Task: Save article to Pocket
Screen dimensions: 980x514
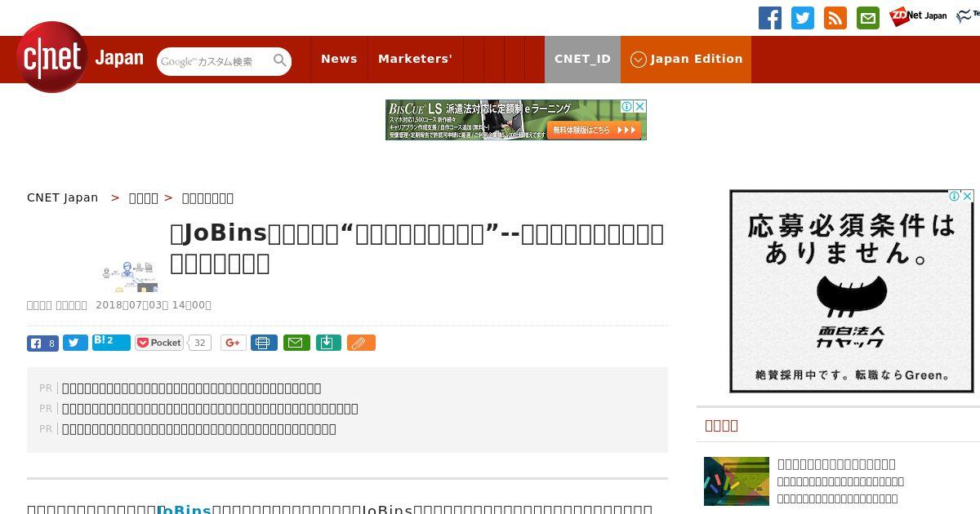Action: pos(159,343)
